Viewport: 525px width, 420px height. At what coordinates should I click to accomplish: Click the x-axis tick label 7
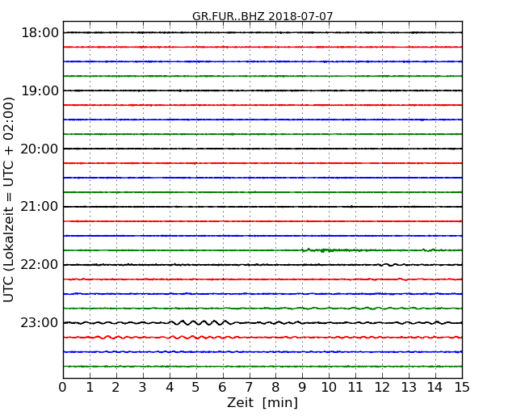click(249, 388)
